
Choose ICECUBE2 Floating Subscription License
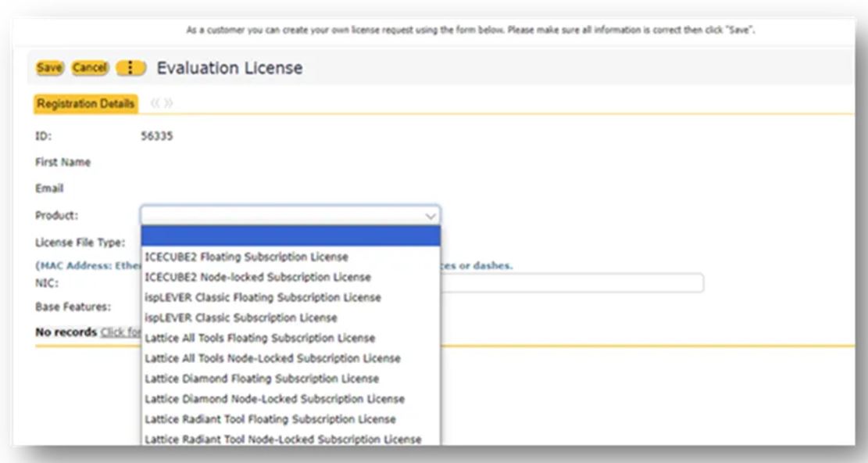[291, 257]
